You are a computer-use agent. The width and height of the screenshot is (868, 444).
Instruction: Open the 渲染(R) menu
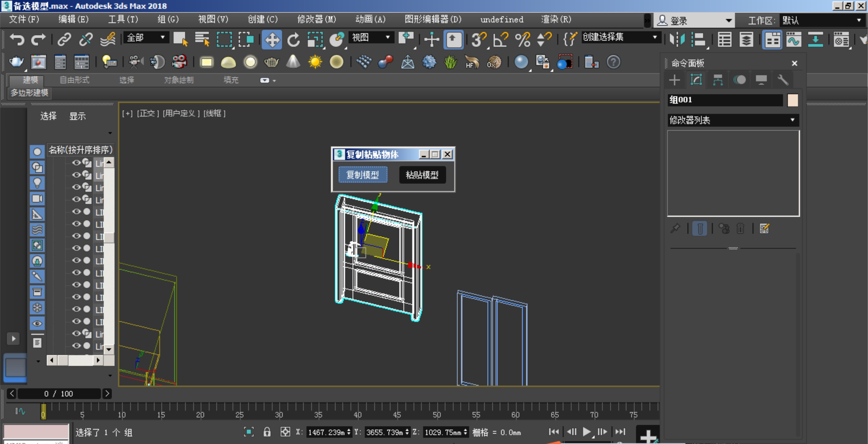pyautogui.click(x=556, y=19)
